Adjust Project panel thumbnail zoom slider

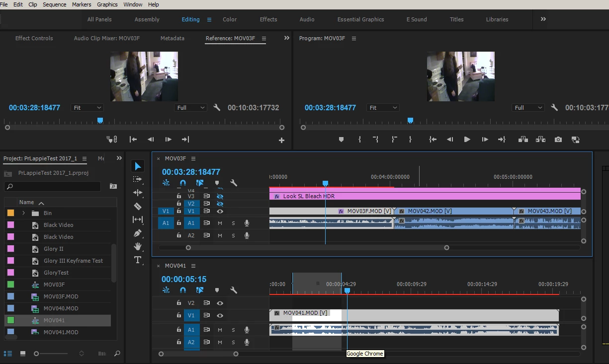pos(36,354)
